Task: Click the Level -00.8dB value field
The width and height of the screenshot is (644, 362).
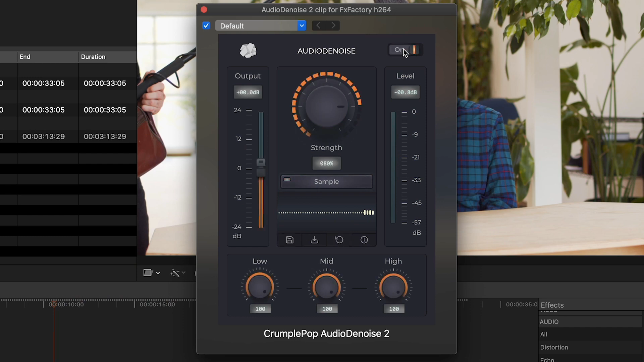Action: (406, 92)
